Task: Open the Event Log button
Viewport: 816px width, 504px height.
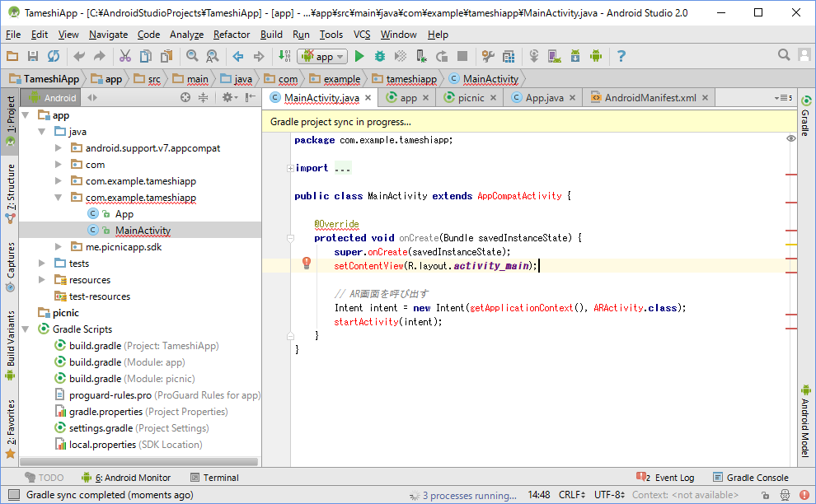Action: click(665, 478)
